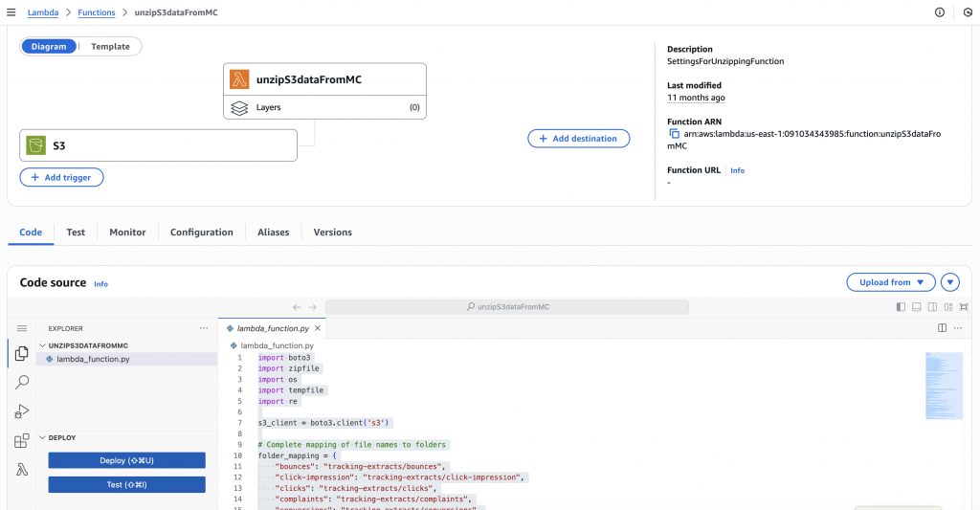The image size is (980, 510).
Task: Open the Code tab
Action: click(x=31, y=232)
